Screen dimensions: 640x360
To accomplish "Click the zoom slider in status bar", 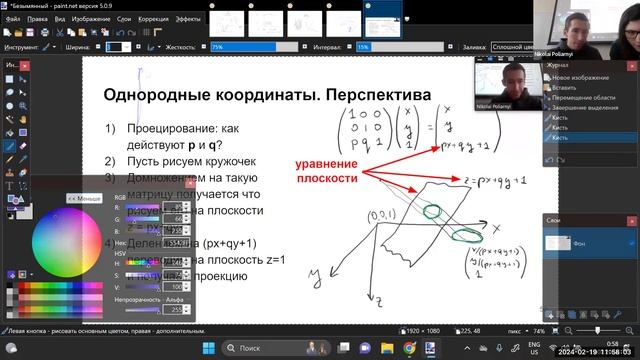I will [598, 331].
